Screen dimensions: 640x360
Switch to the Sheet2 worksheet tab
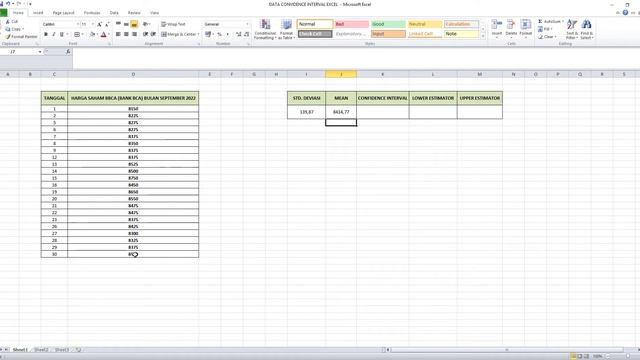pyautogui.click(x=41, y=350)
